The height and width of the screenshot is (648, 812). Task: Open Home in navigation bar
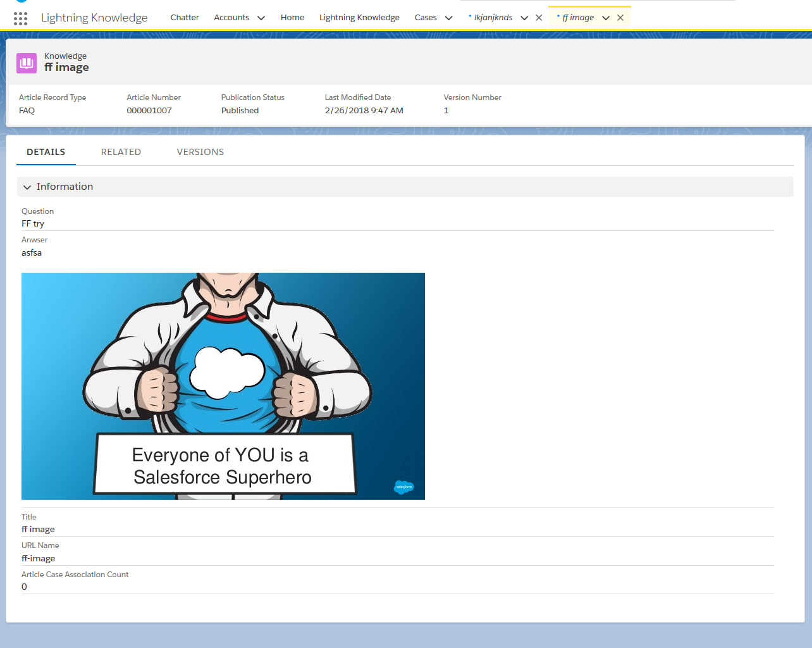point(292,18)
